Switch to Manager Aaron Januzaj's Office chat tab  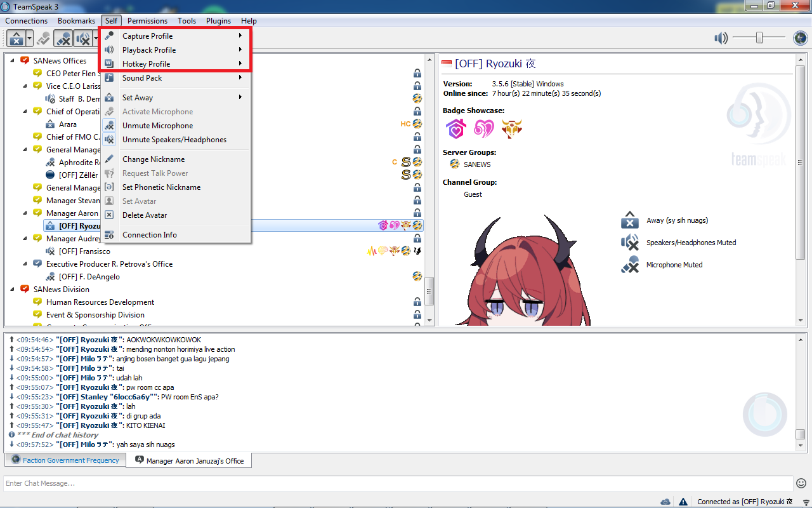point(189,460)
